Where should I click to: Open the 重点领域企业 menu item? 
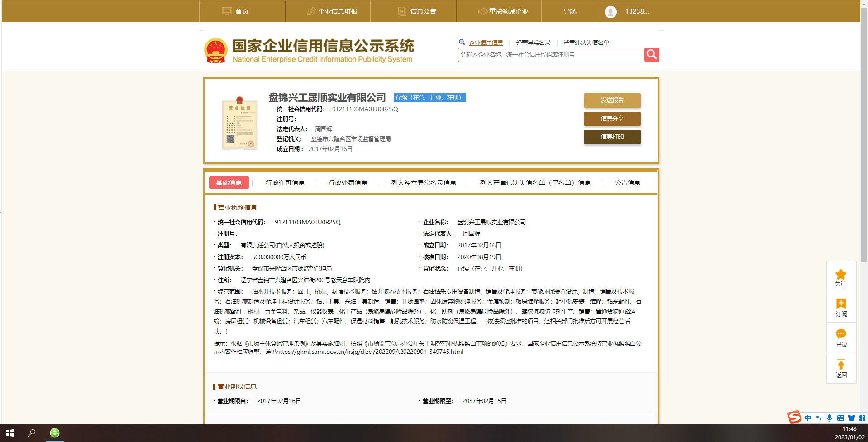point(509,11)
